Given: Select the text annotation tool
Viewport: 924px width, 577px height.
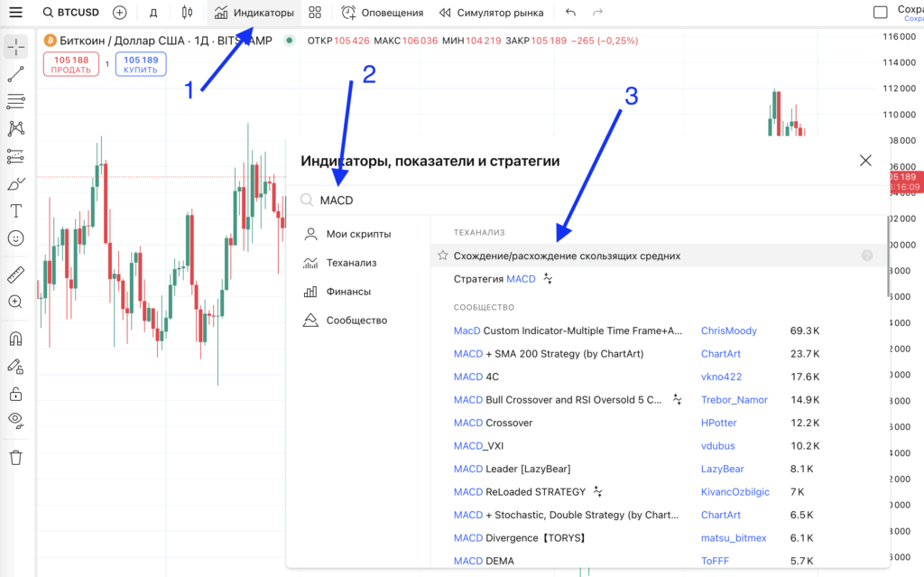Looking at the screenshot, I should [x=16, y=211].
